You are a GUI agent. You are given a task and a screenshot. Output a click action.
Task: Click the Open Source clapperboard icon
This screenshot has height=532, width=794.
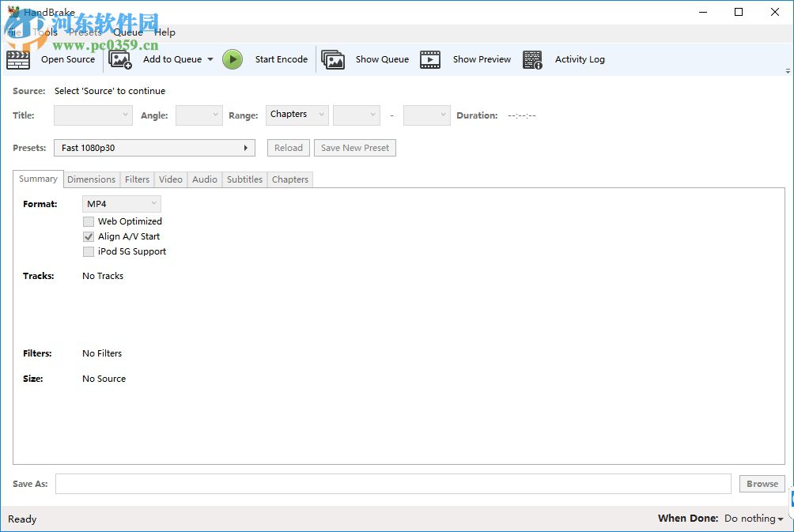pyautogui.click(x=17, y=60)
